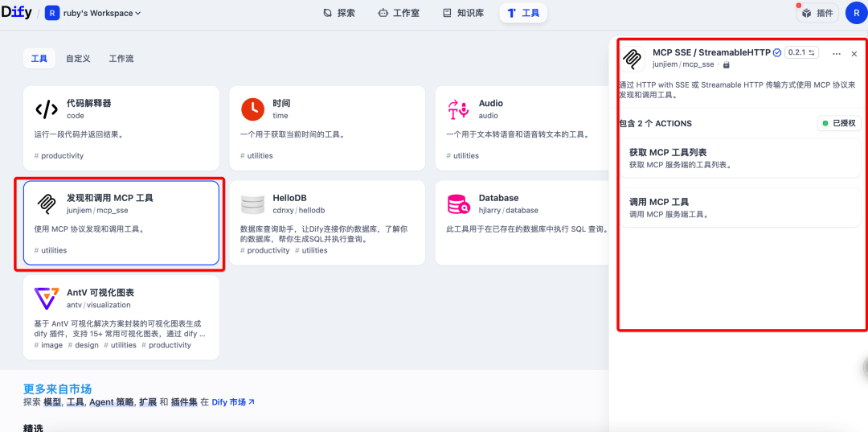Click the pink Database icon
The height and width of the screenshot is (432, 868).
coord(458,204)
